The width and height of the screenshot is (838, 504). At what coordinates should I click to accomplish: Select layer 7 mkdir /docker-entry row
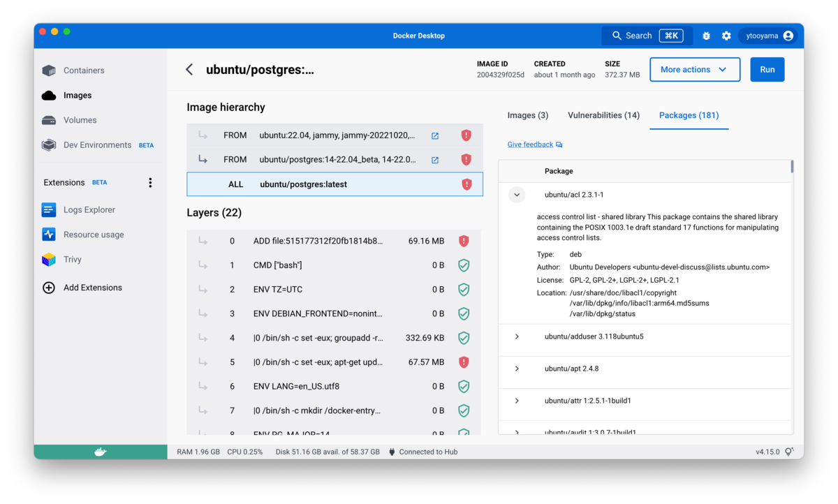pyautogui.click(x=334, y=410)
